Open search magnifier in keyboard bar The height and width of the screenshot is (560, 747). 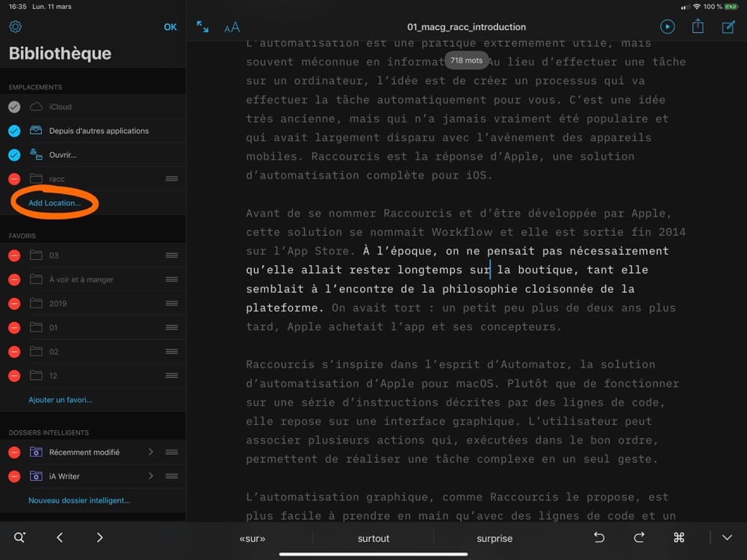click(x=19, y=538)
